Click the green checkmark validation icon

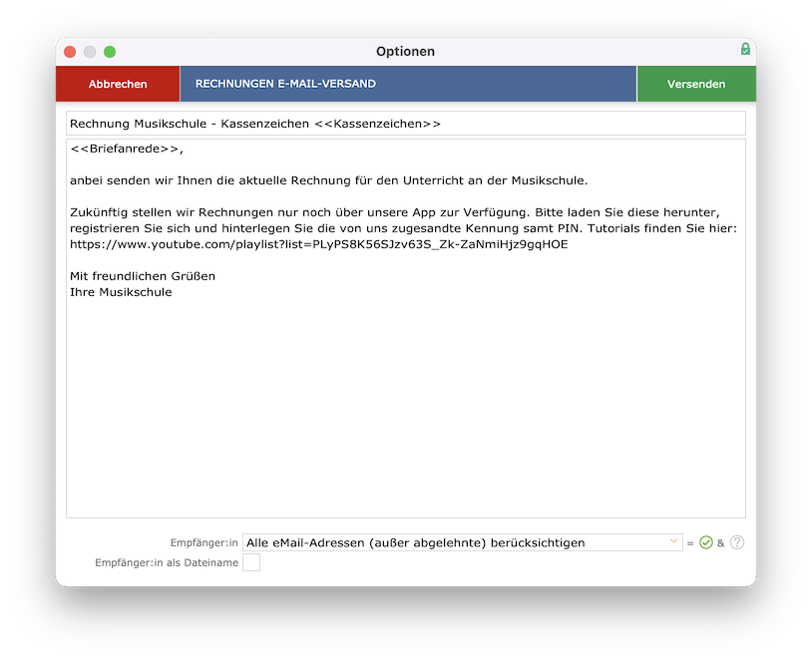tap(706, 542)
